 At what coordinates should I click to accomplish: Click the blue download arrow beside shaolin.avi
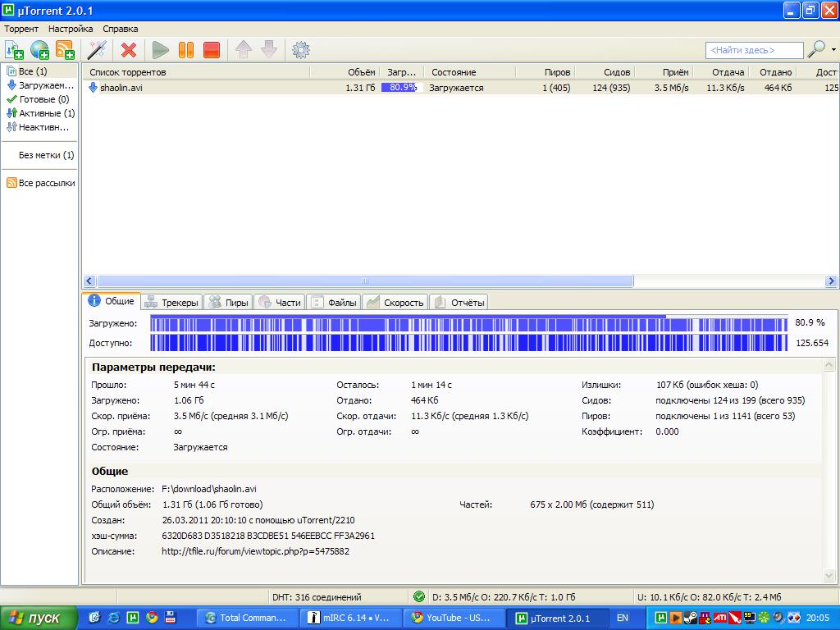(x=94, y=87)
